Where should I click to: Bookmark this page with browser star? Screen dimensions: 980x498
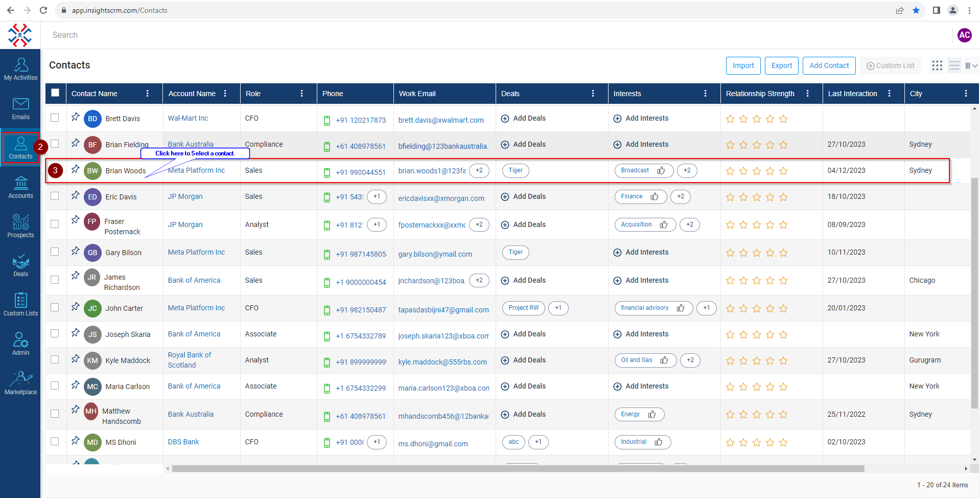(x=916, y=10)
